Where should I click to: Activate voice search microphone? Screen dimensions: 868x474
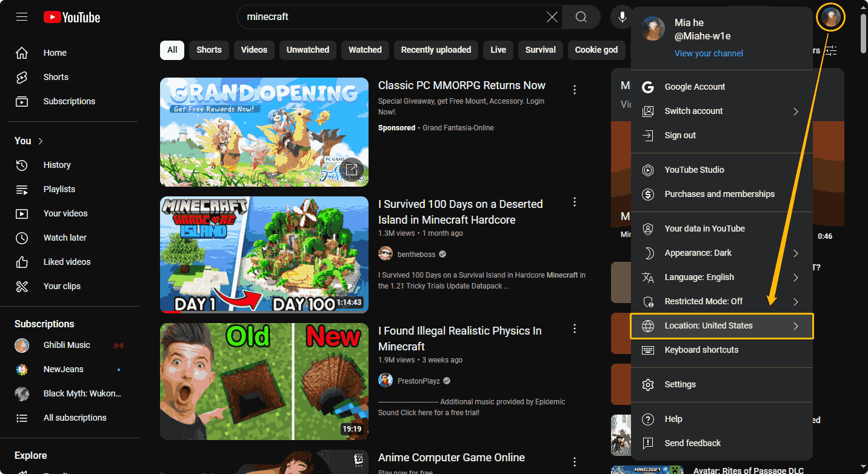coord(622,17)
